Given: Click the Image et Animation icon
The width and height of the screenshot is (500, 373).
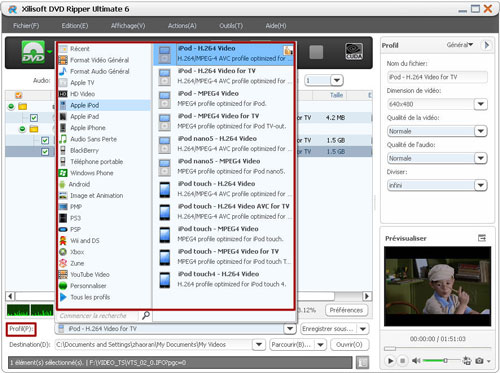Looking at the screenshot, I should [x=63, y=196].
